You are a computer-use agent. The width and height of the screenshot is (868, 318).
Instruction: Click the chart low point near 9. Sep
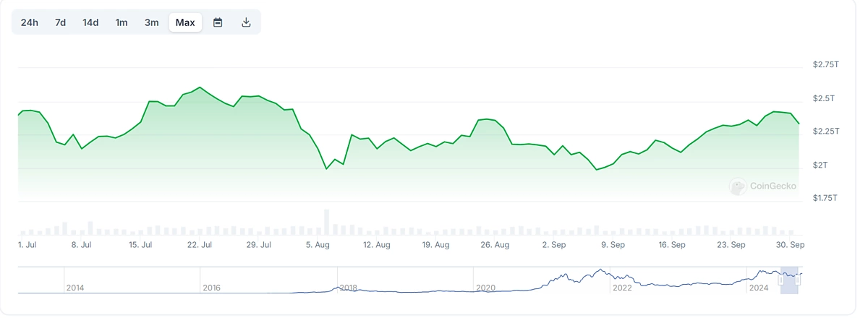tap(597, 169)
